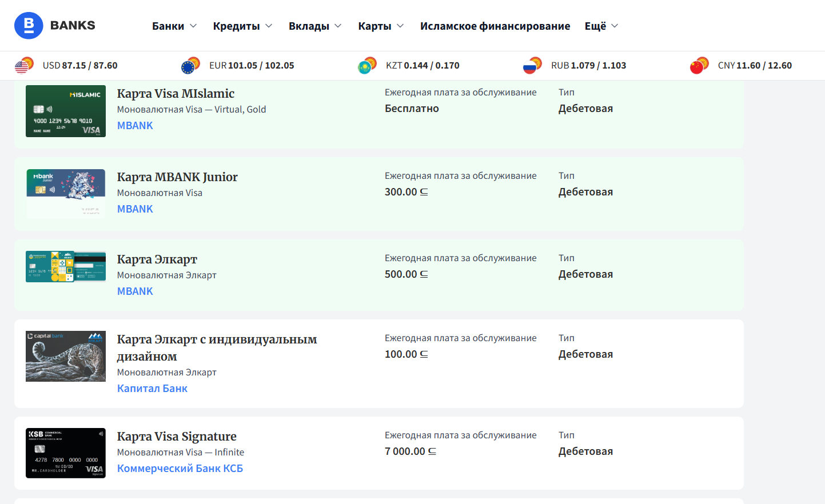Open the Коммерческий Банк КСБ link
This screenshot has height=504, width=825.
pos(180,467)
